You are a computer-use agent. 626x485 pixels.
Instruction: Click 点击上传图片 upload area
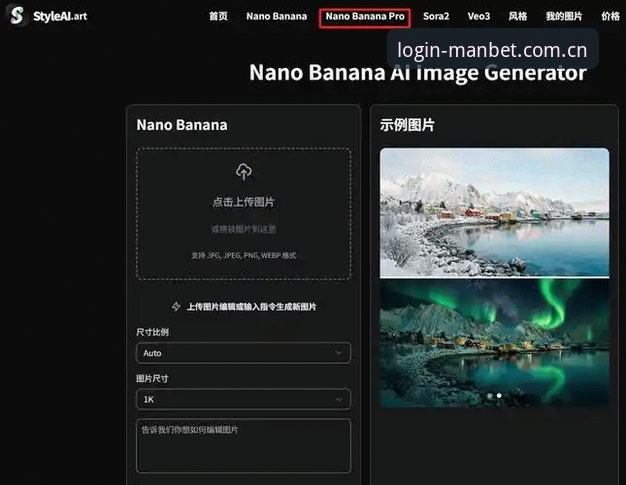(244, 214)
